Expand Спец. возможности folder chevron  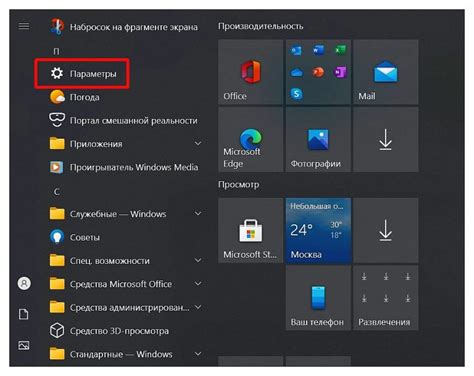[198, 260]
